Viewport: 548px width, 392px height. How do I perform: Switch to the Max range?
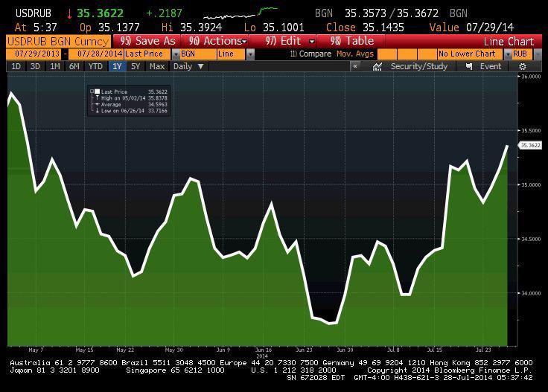(157, 66)
